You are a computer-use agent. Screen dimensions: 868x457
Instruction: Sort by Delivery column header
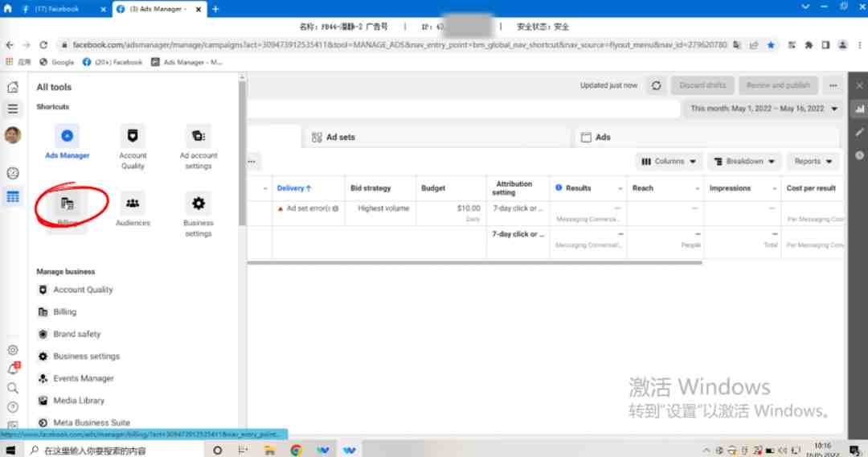294,188
